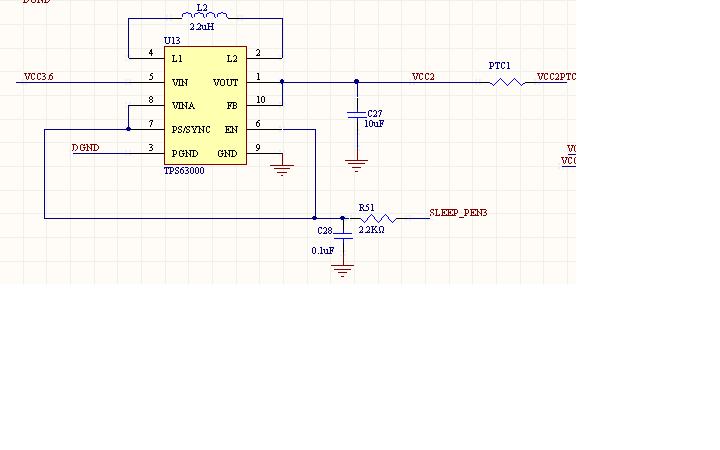Select ground symbol below capacitor C28
The image size is (720, 450).
[343, 270]
